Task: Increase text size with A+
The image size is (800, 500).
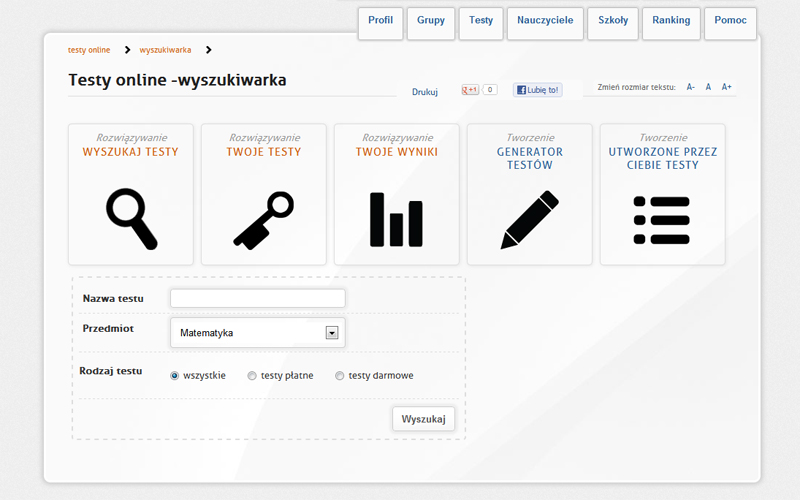Action: click(x=727, y=87)
